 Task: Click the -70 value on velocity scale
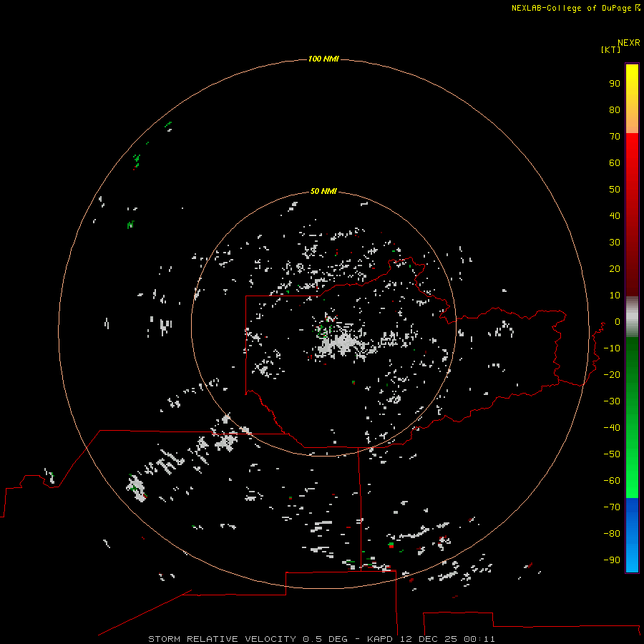pyautogui.click(x=612, y=507)
